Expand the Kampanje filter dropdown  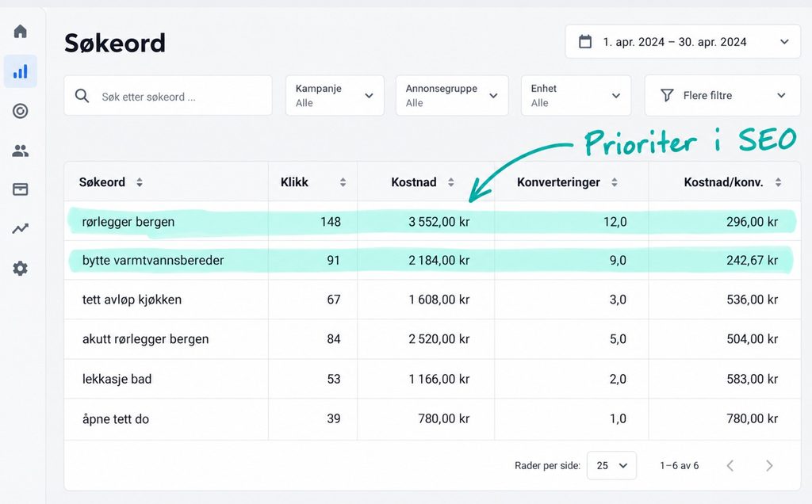tap(335, 96)
